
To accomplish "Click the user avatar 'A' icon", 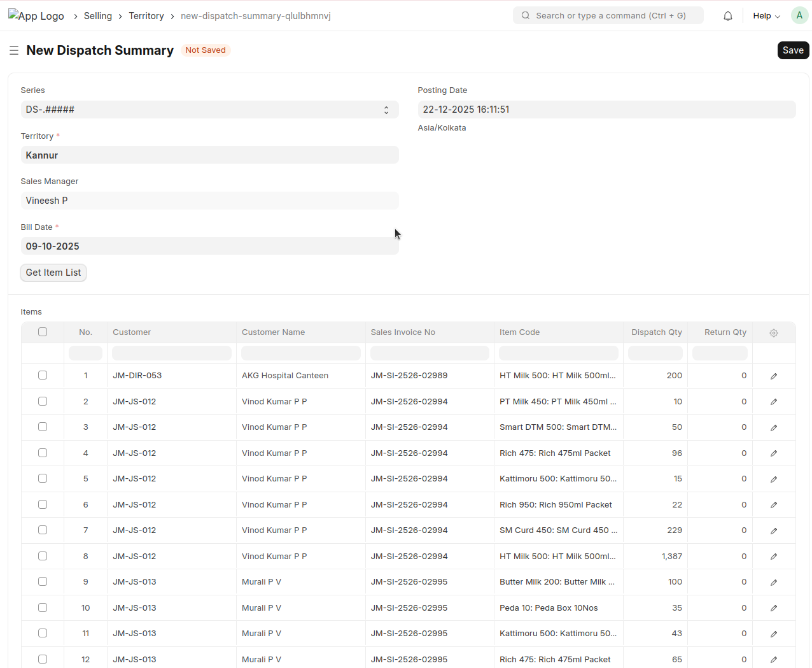I will pyautogui.click(x=799, y=16).
